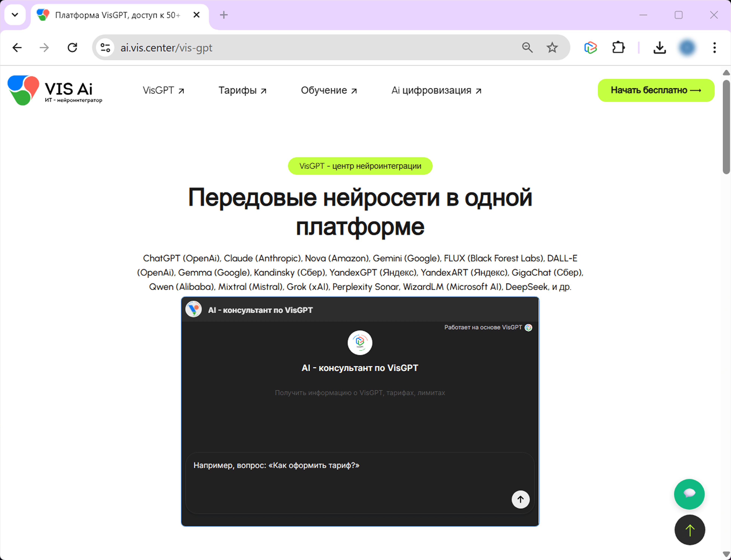Click the Начать бесплатно button

656,90
